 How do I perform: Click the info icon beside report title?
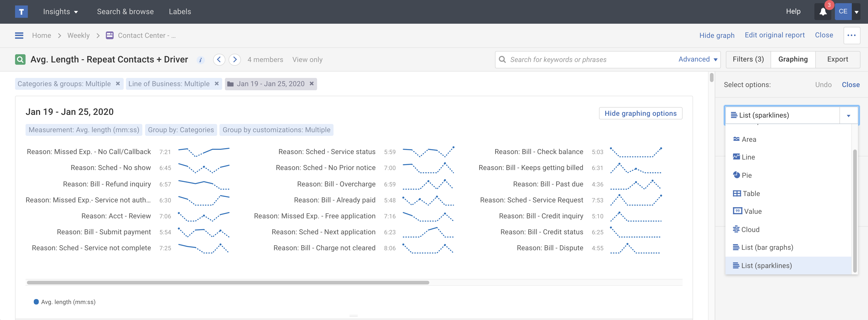point(201,60)
